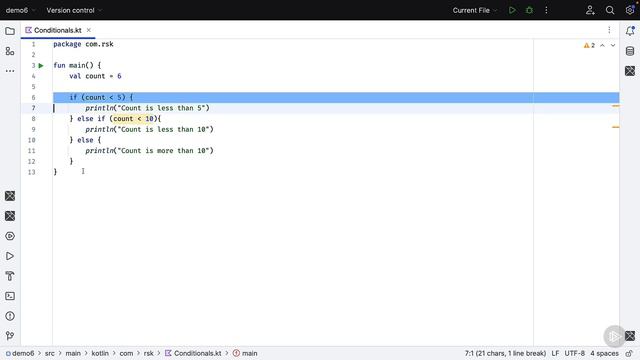Open the Version control dropdown
The image size is (640, 360).
pyautogui.click(x=74, y=10)
